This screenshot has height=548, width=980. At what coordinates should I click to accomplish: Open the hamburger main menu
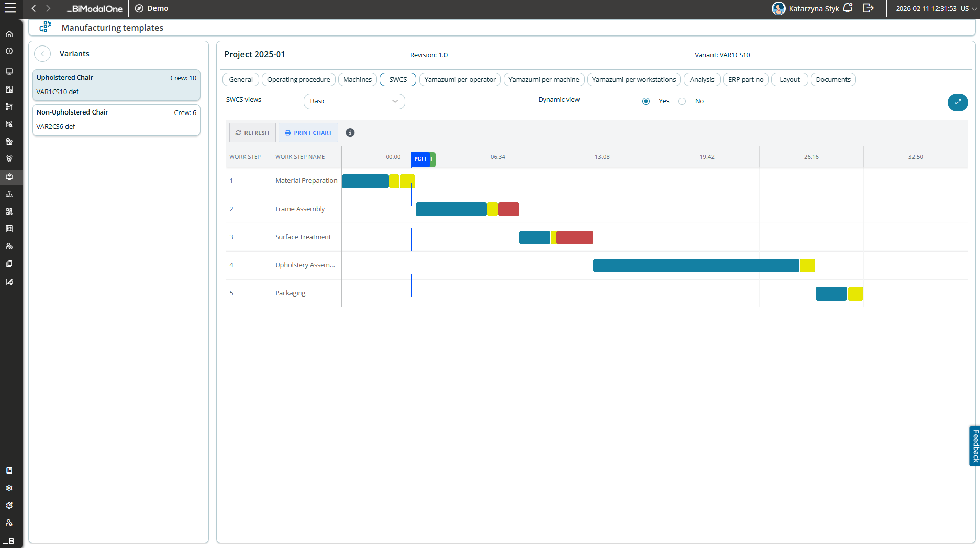(10, 8)
